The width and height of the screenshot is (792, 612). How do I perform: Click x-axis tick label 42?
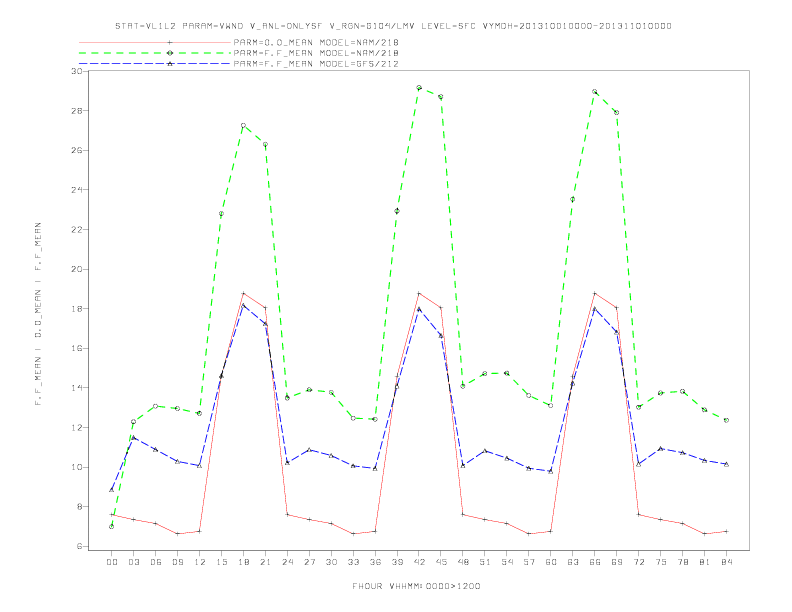coord(419,562)
